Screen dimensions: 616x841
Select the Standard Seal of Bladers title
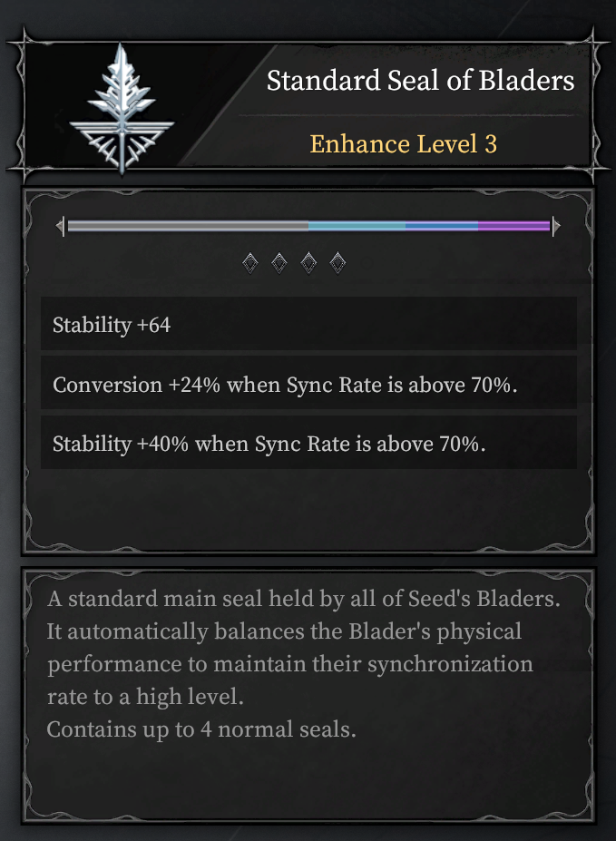click(x=420, y=81)
